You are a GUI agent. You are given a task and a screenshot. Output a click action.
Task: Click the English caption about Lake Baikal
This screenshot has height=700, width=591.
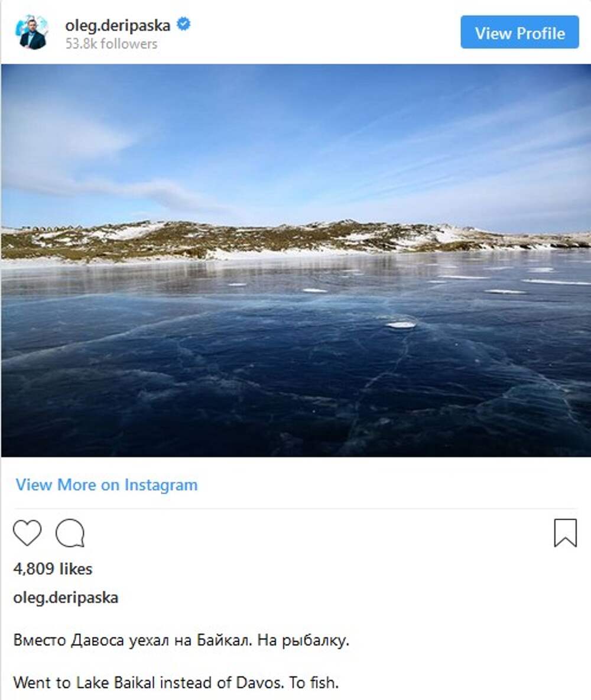(176, 683)
